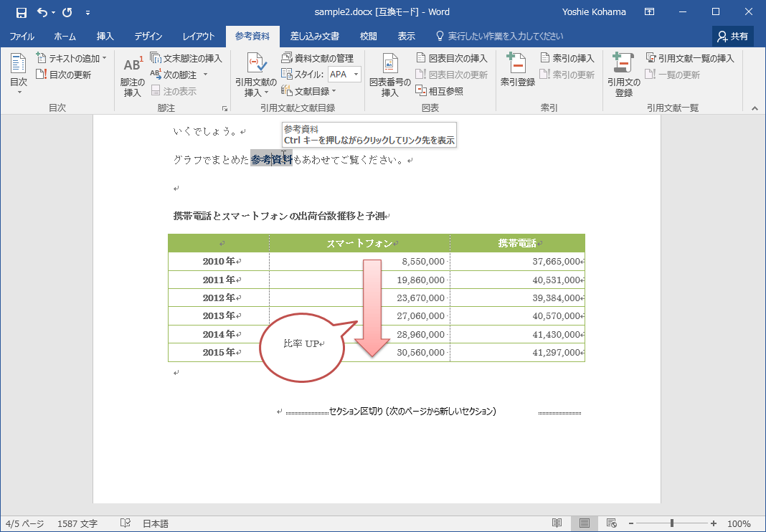Switch to Web Layout view
Viewport: 766px width, 532px height.
[611, 523]
